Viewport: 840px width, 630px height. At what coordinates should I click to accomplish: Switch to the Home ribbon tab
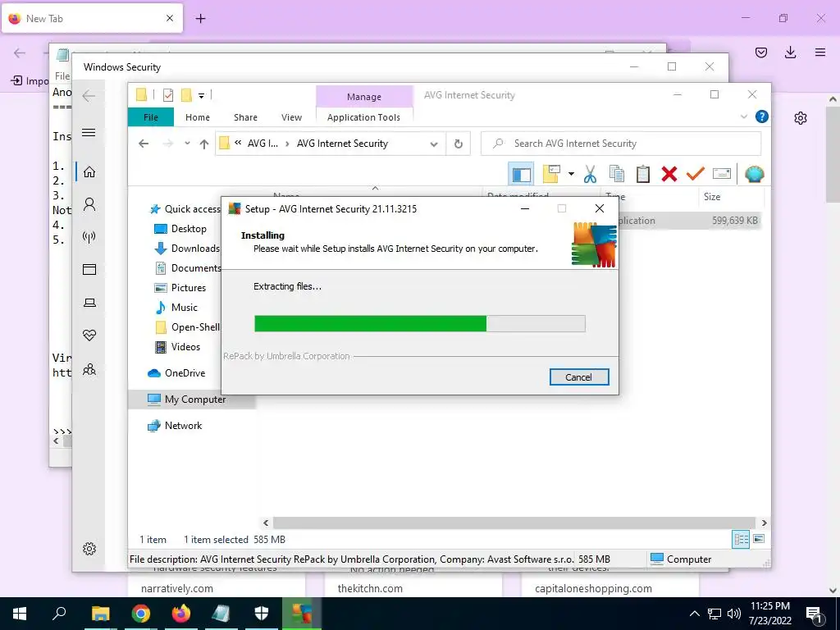(x=197, y=117)
